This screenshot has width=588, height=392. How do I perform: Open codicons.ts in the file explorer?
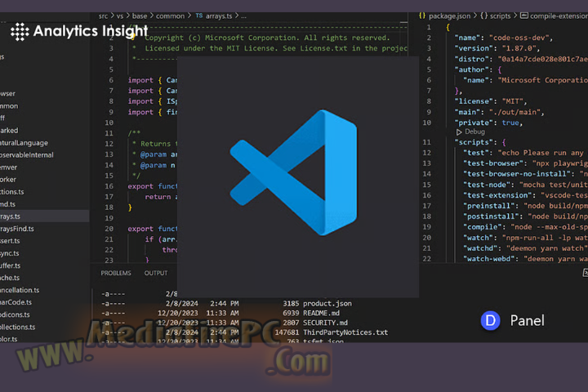(x=15, y=314)
